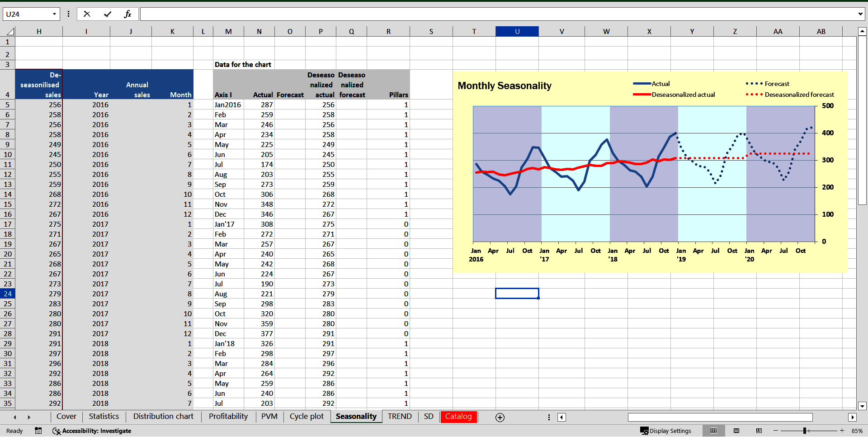
Task: Click the Axis I header cell
Action: coord(228,85)
